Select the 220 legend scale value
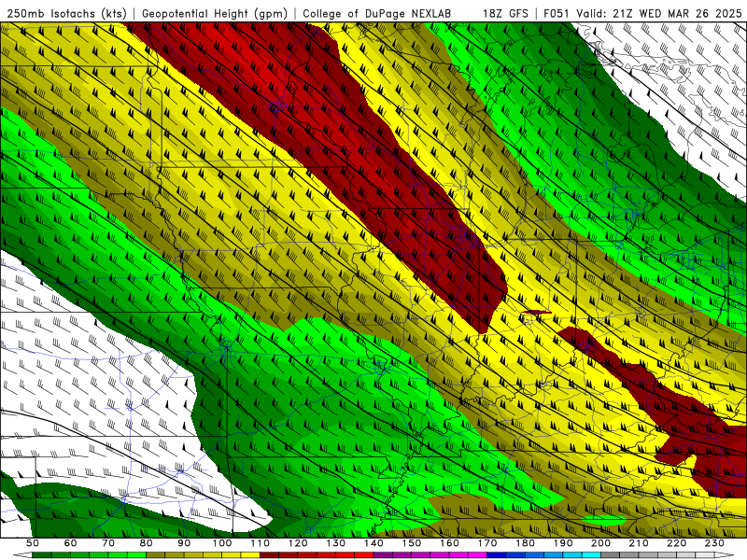The image size is (747, 560). tap(676, 543)
